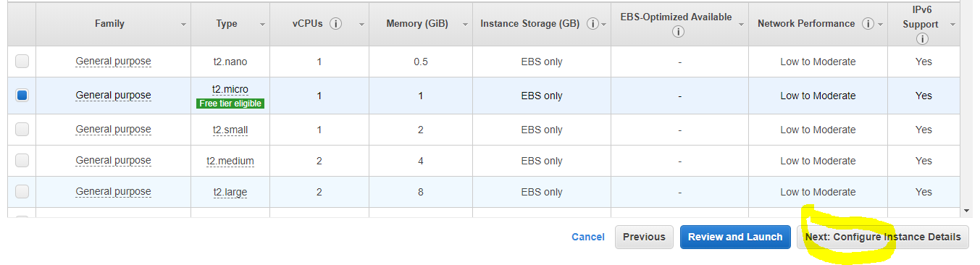Click the Network Performance info icon

[868, 23]
